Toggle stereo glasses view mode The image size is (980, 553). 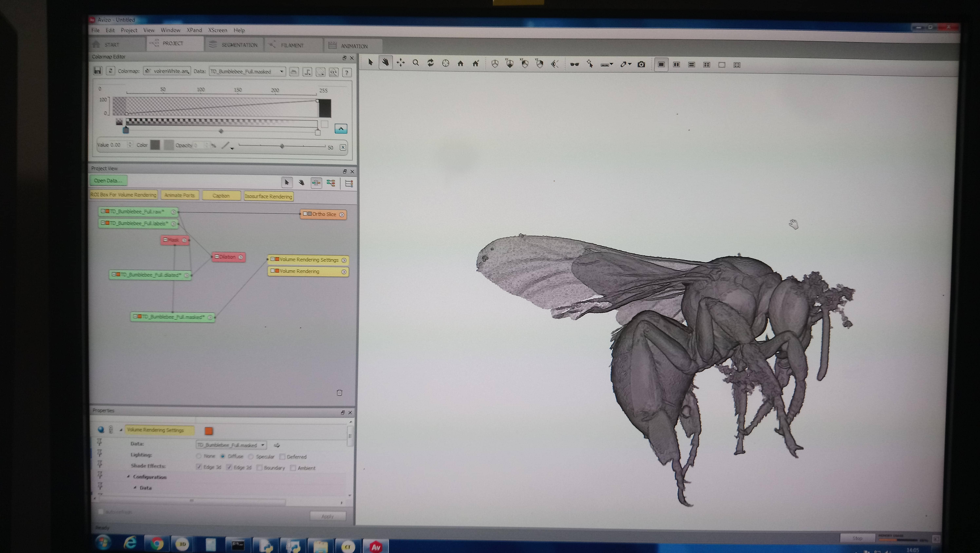(575, 64)
